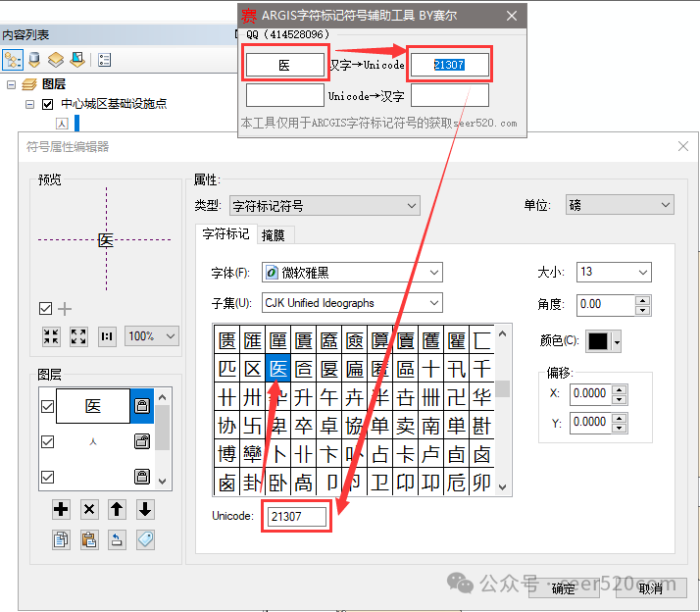Click the 确定 button
Image resolution: width=700 pixels, height=612 pixels.
(563, 588)
